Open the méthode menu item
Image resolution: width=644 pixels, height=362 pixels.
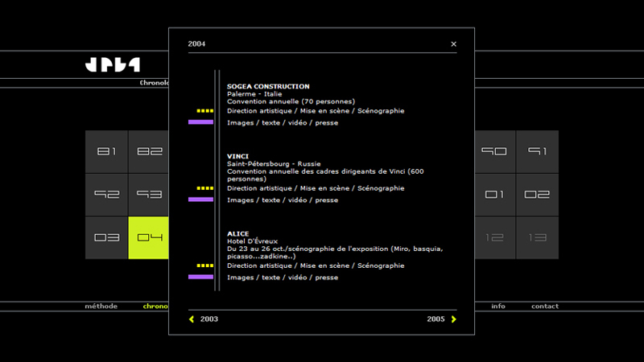(101, 306)
